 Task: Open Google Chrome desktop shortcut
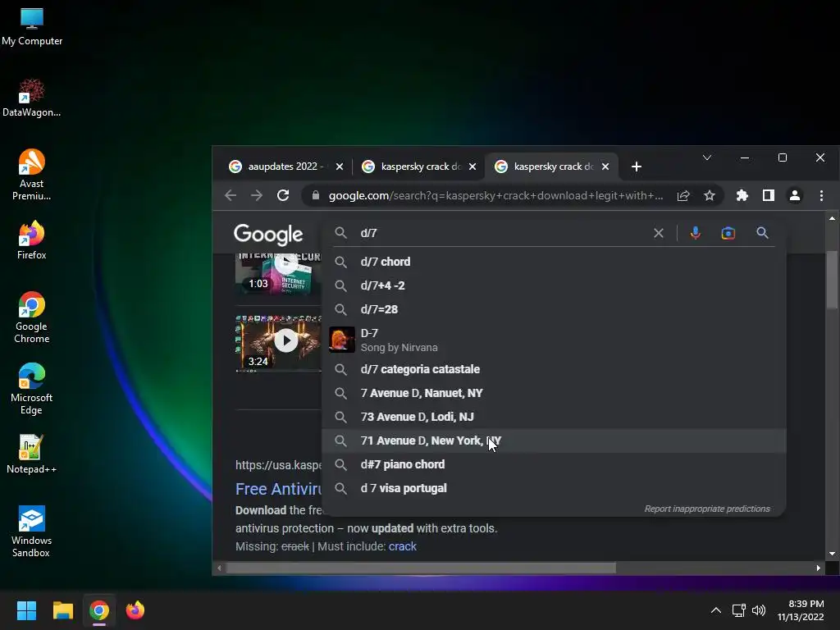tap(32, 317)
